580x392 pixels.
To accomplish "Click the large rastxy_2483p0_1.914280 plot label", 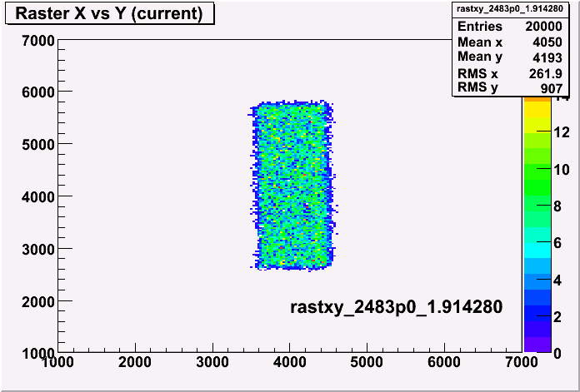I will 396,307.
